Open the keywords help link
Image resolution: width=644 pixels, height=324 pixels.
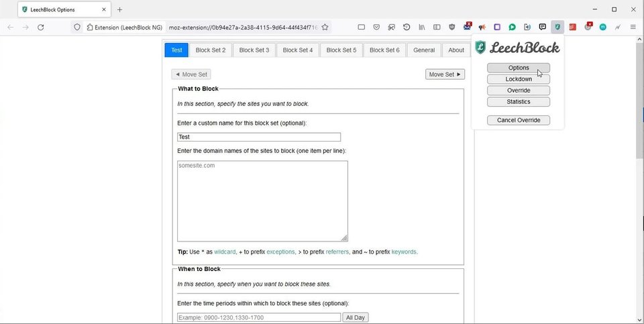[404, 252]
